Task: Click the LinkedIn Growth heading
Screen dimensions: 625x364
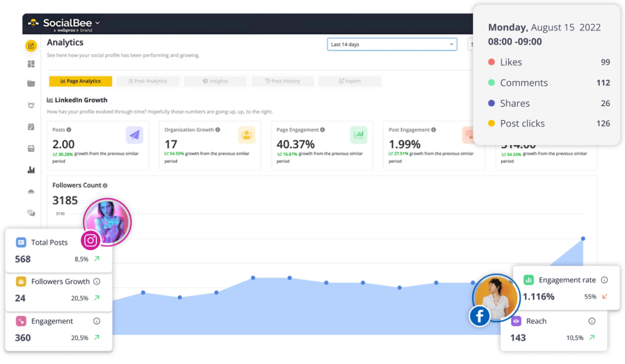Action: [81, 100]
